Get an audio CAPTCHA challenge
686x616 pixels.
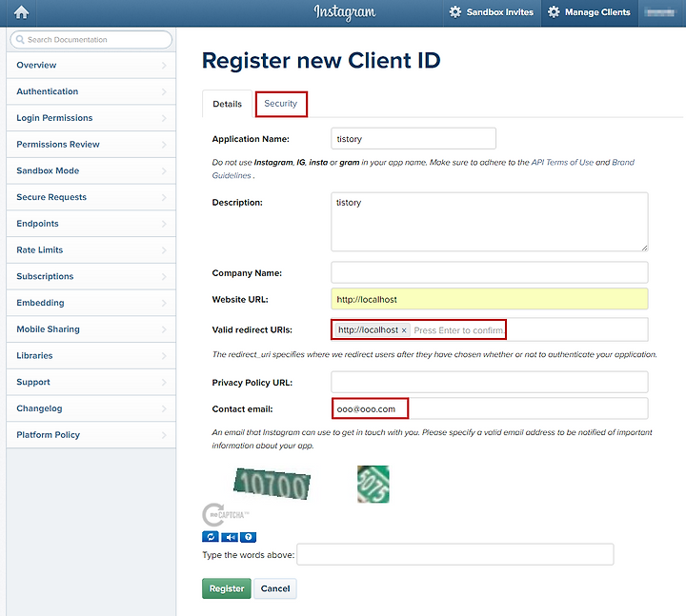[x=230, y=536]
